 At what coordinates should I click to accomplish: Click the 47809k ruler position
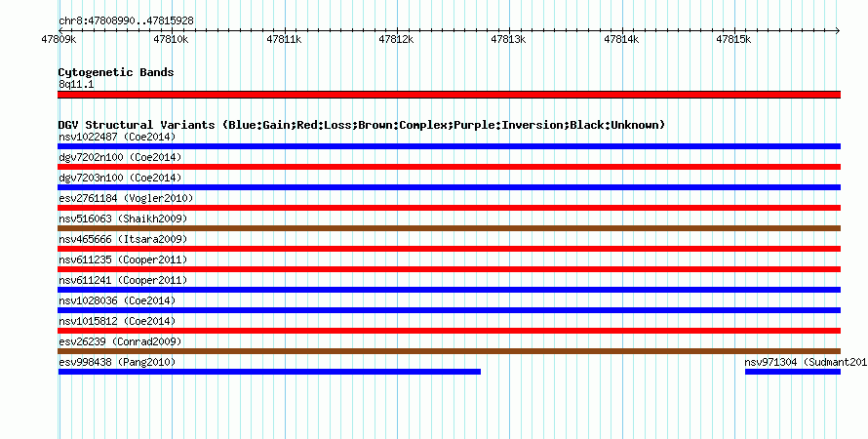(x=59, y=39)
